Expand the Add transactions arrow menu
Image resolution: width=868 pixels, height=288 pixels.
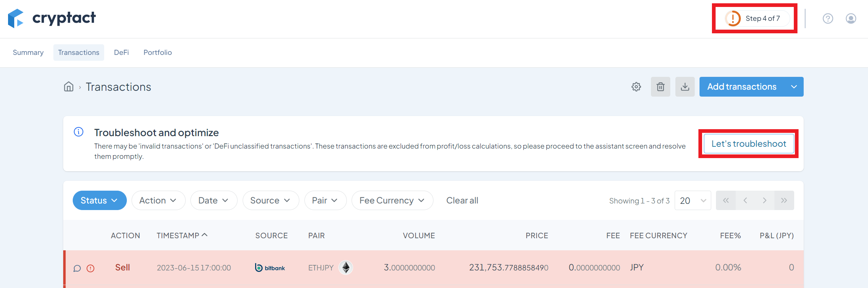794,87
